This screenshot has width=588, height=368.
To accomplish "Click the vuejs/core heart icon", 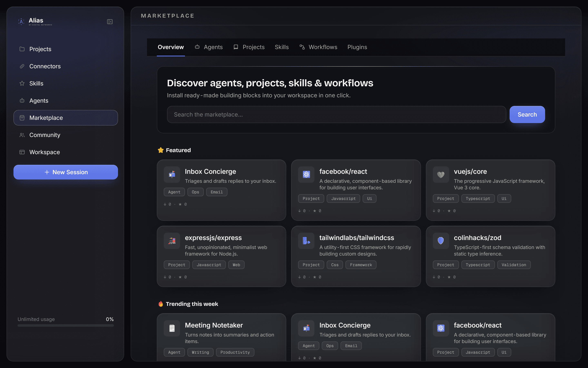I will 441,175.
